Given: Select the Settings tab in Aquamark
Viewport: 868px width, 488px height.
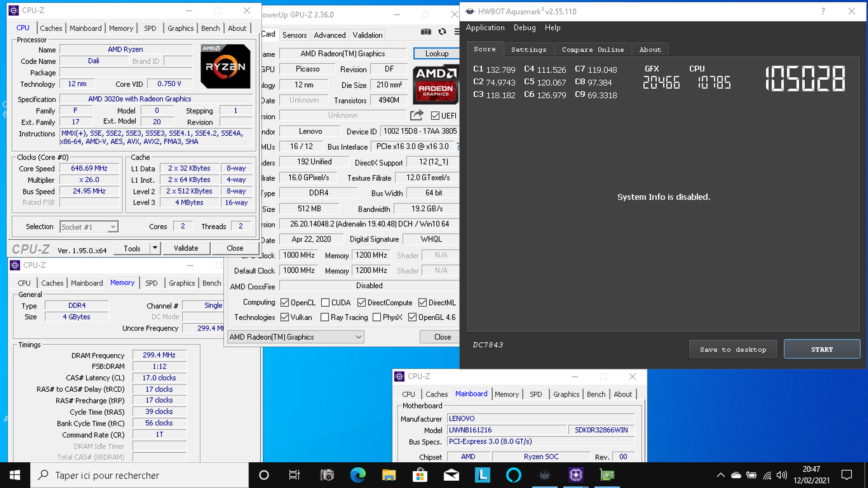Looking at the screenshot, I should 528,49.
